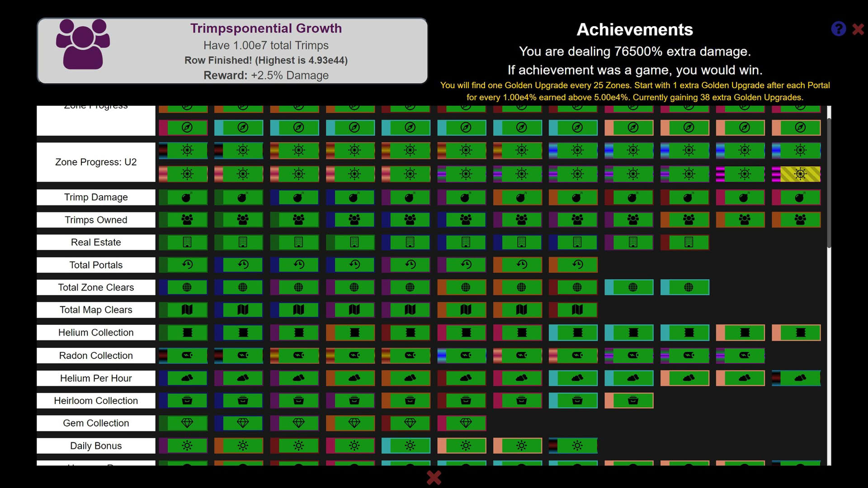
Task: Select last Helium Collection achievement
Action: pyautogui.click(x=796, y=333)
